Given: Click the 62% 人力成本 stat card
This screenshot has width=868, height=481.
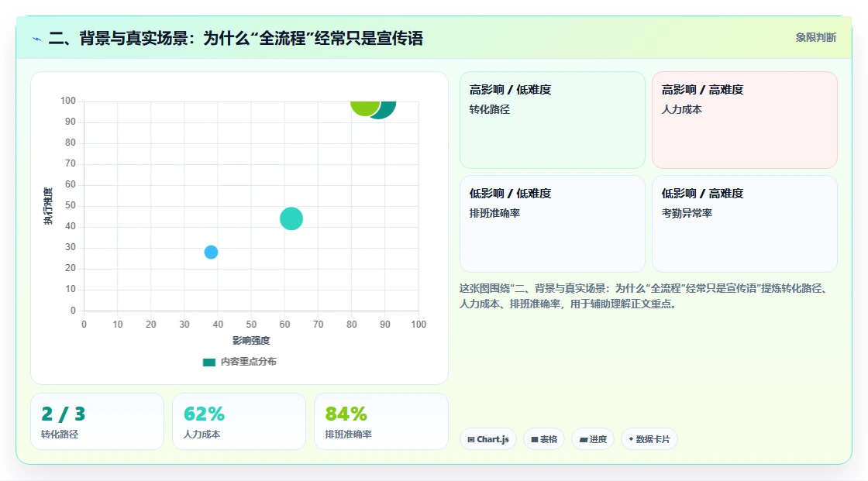Looking at the screenshot, I should click(x=239, y=421).
